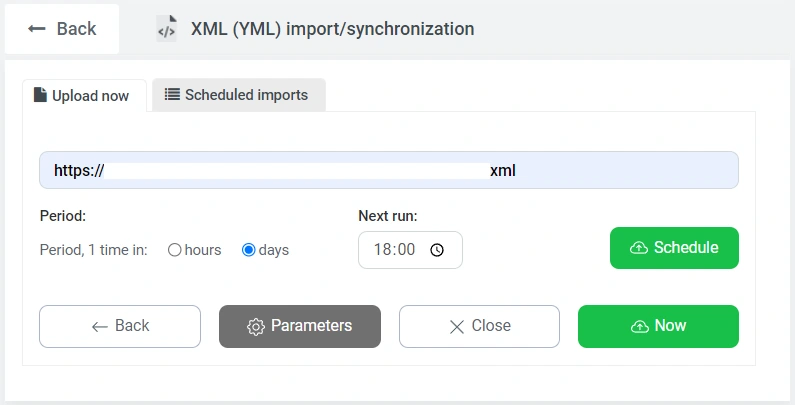Click the X icon on Close button
Screen dimensions: 795x405
(457, 326)
